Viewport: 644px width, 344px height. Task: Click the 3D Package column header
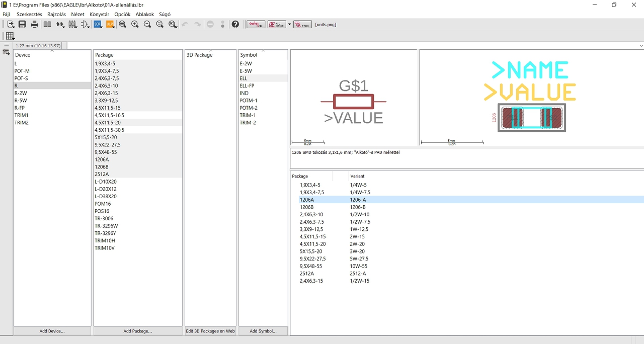click(210, 55)
